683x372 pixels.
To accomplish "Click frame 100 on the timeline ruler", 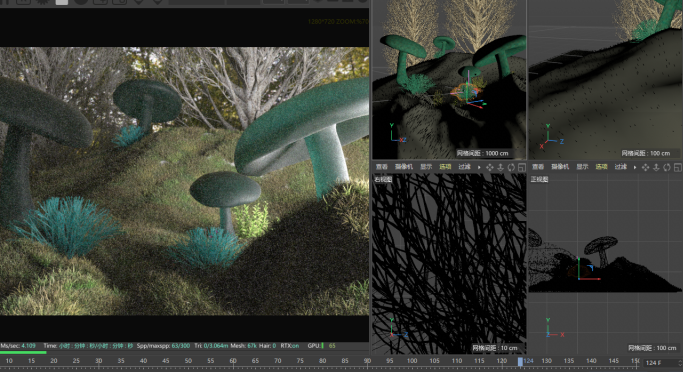I will pyautogui.click(x=412, y=361).
